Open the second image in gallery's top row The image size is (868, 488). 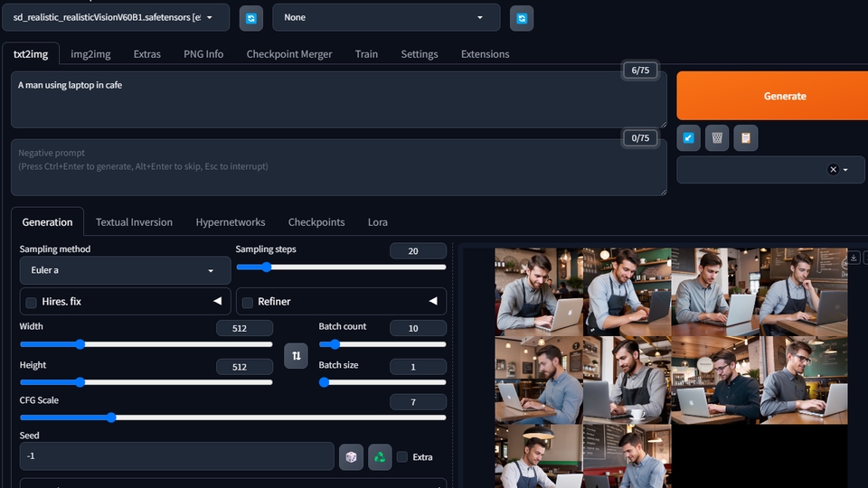point(627,292)
